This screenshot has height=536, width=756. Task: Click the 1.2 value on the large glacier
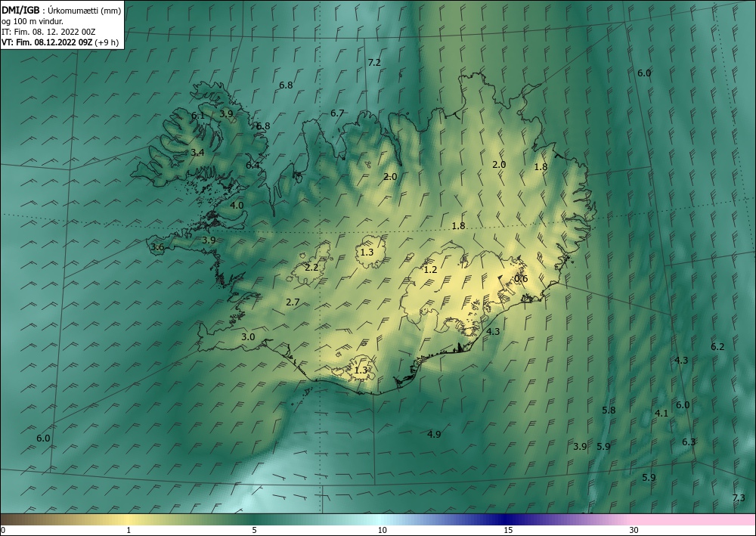tap(430, 269)
